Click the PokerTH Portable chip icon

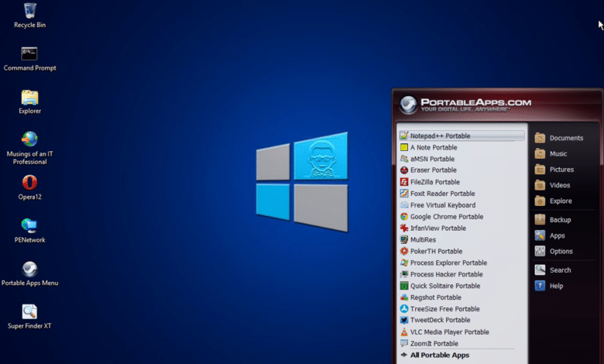point(404,251)
